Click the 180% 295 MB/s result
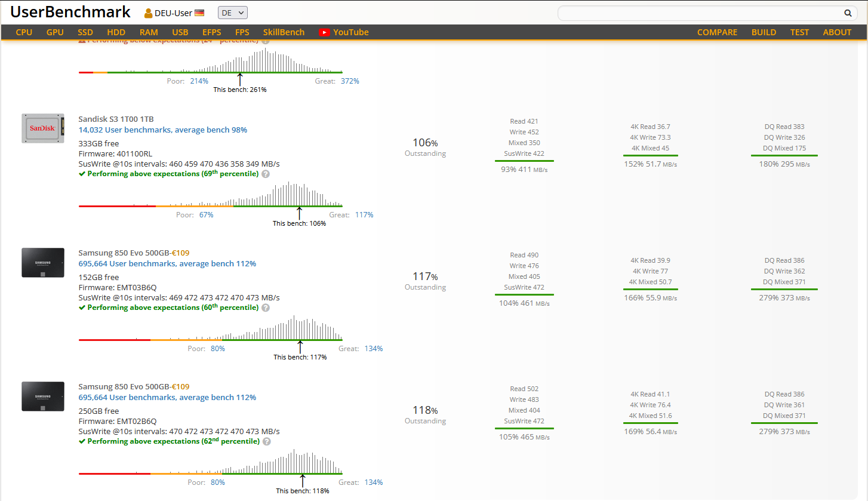The height and width of the screenshot is (501, 868). click(784, 164)
